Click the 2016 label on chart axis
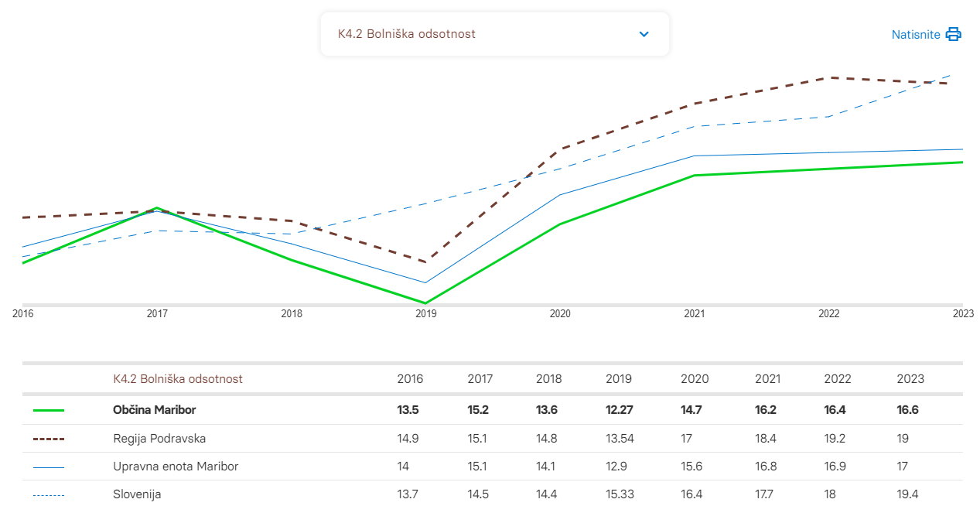The image size is (980, 506). [x=23, y=314]
